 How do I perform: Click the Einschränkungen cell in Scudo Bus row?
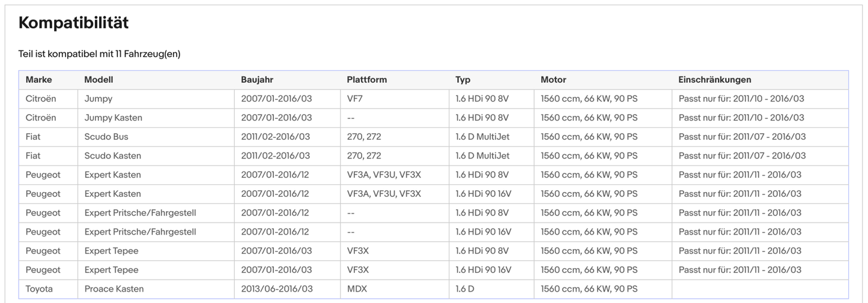pyautogui.click(x=742, y=137)
